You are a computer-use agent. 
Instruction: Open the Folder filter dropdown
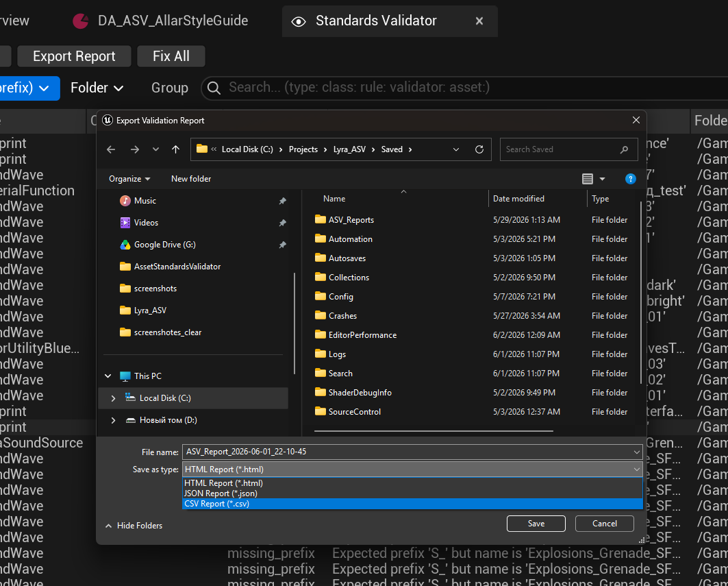point(97,88)
